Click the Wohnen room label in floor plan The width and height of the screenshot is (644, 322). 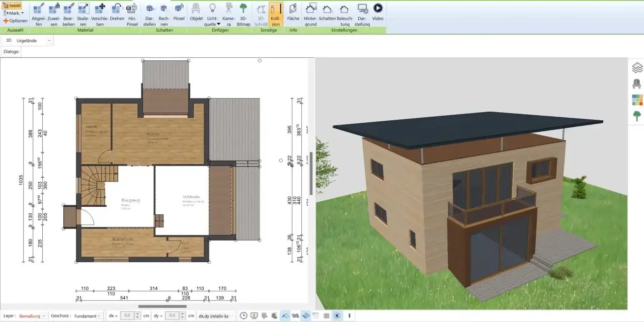[x=192, y=197]
